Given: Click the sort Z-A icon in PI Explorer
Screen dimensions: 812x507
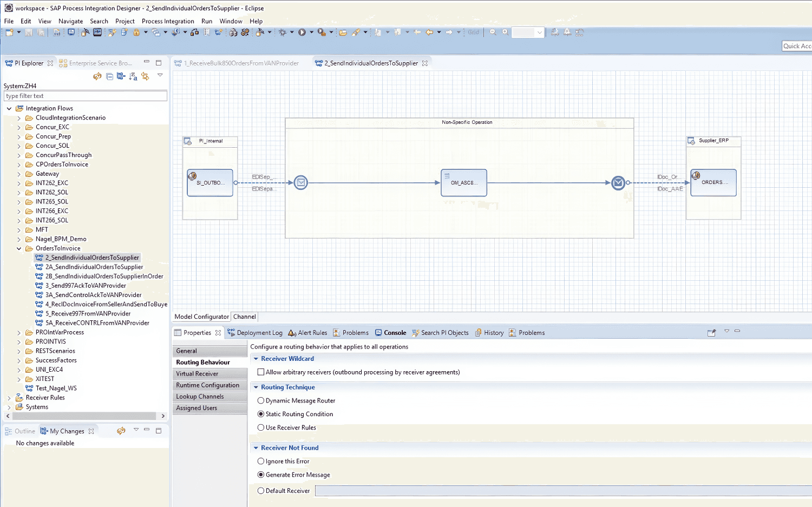Looking at the screenshot, I should pyautogui.click(x=133, y=76).
